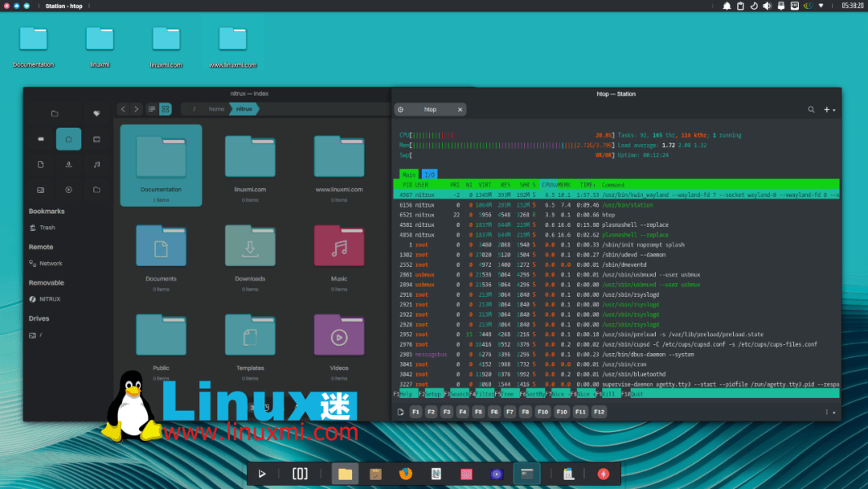Click the root slash breadcrumb
The width and height of the screenshot is (868, 489).
(x=194, y=109)
